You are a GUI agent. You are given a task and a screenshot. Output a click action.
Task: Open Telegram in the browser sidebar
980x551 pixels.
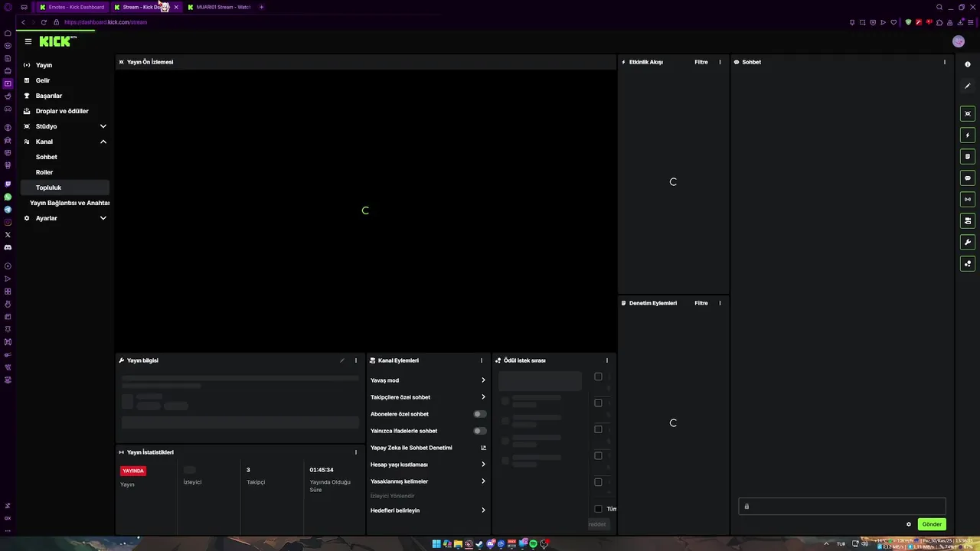[x=8, y=210]
